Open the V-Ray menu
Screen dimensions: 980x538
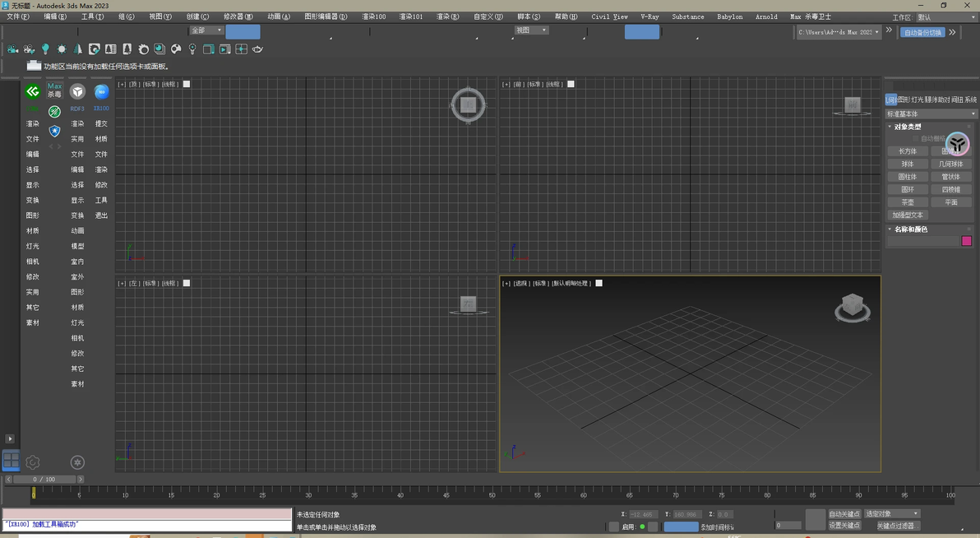(650, 17)
